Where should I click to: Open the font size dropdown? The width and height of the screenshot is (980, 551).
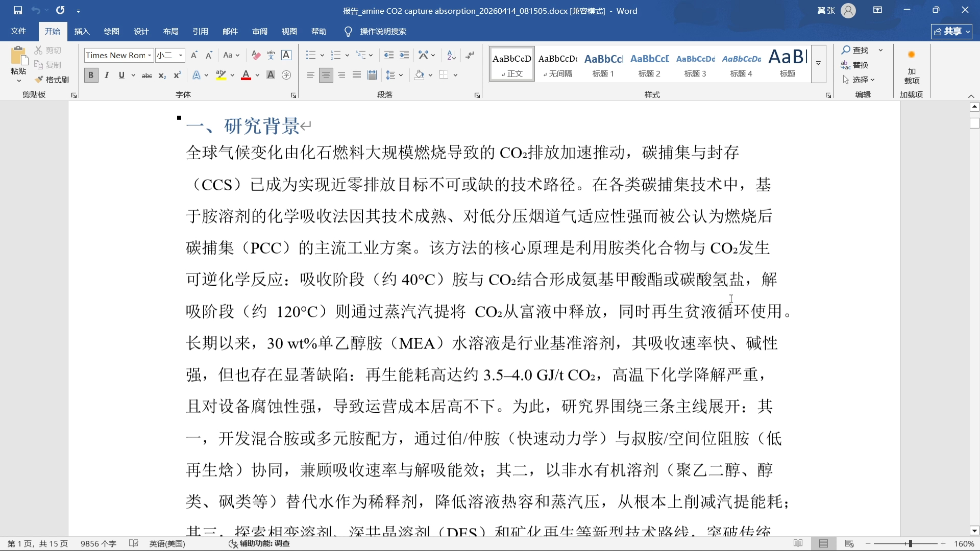coord(181,55)
